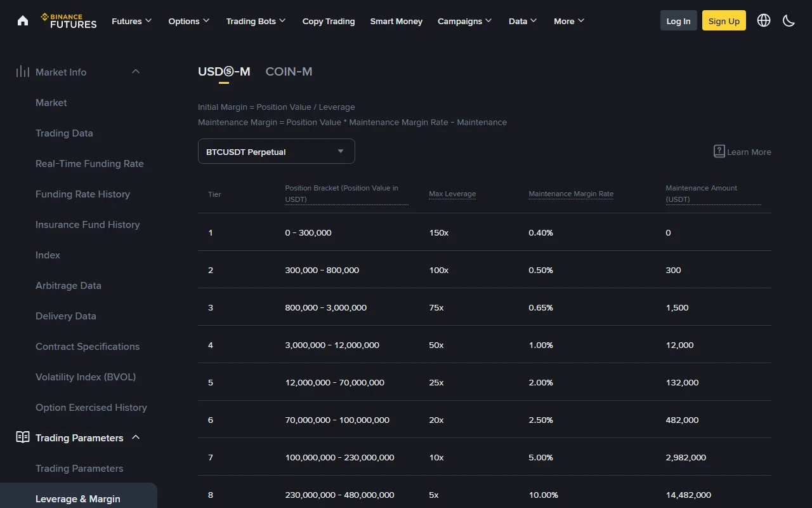Open Smart Money page
Screen dimensions: 812x508
point(396,21)
